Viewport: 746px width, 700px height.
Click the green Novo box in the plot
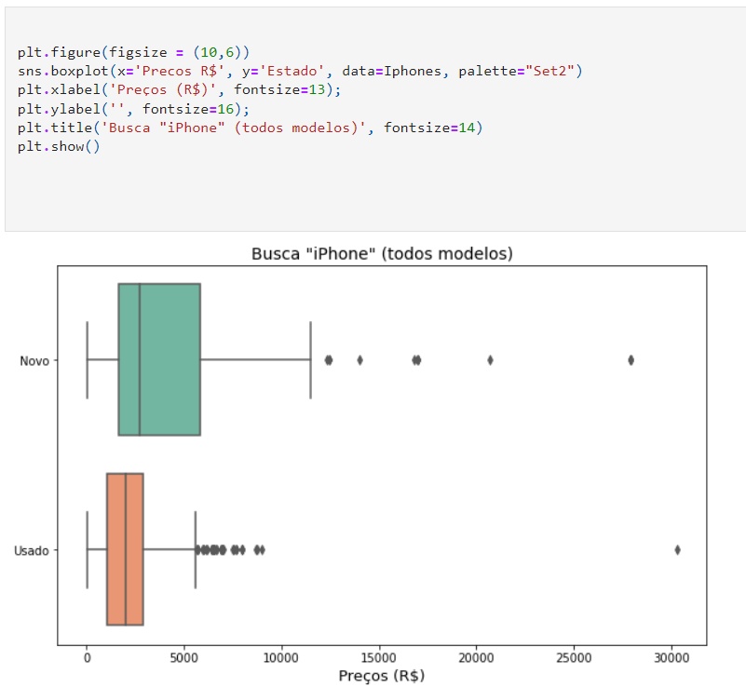tap(159, 359)
